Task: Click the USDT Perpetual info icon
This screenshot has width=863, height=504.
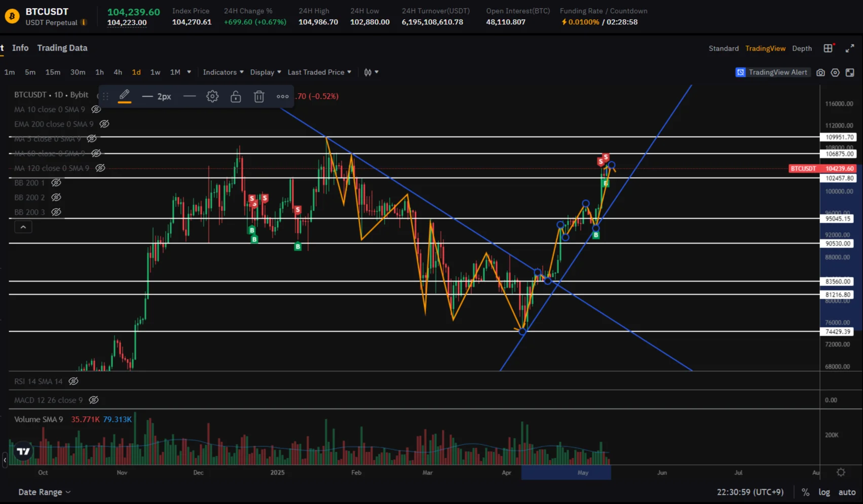Action: pyautogui.click(x=84, y=22)
